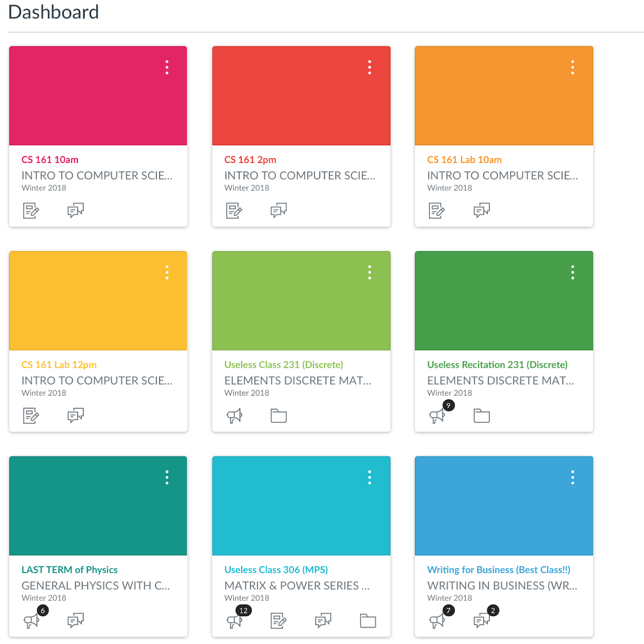Open Discussions for CS 161 2pm
The height and width of the screenshot is (644, 644).
tap(279, 210)
